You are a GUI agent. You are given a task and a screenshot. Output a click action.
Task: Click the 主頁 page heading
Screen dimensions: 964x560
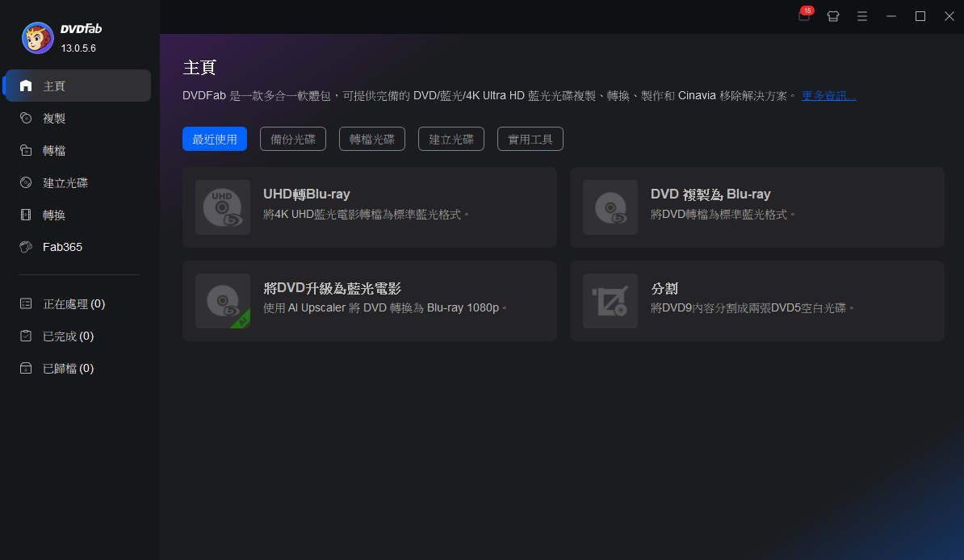(x=199, y=67)
